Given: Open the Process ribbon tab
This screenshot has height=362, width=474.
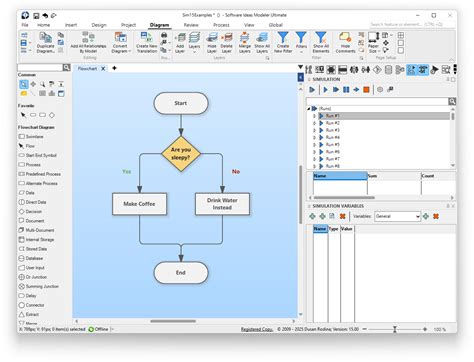Looking at the screenshot, I should coord(221,25).
